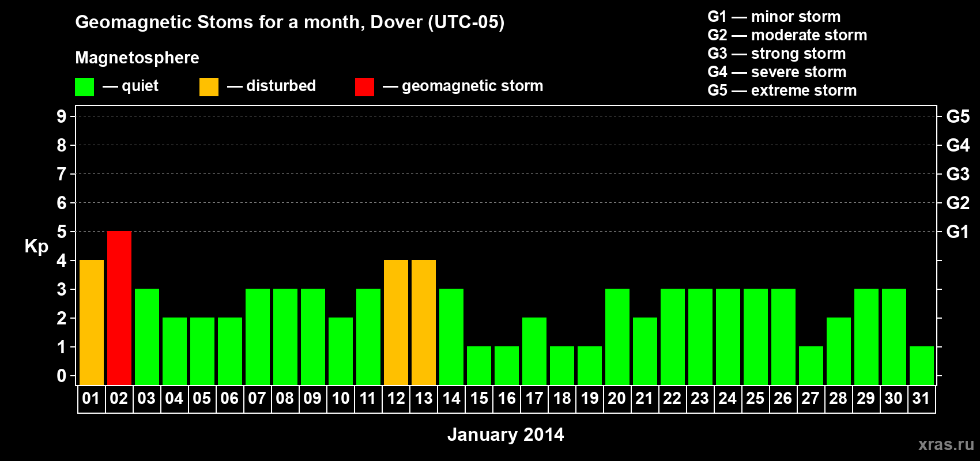Select the orange bar for day 01
The width and height of the screenshot is (980, 461).
coord(92,323)
